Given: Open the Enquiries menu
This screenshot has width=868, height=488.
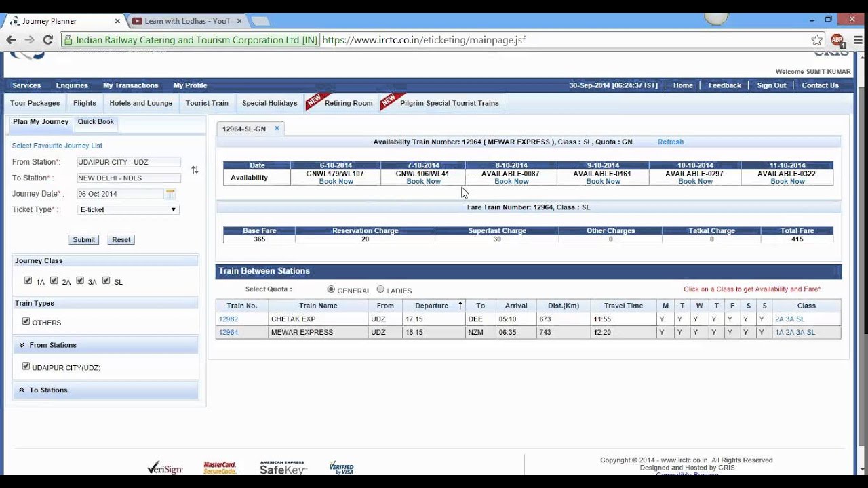Looking at the screenshot, I should (72, 85).
